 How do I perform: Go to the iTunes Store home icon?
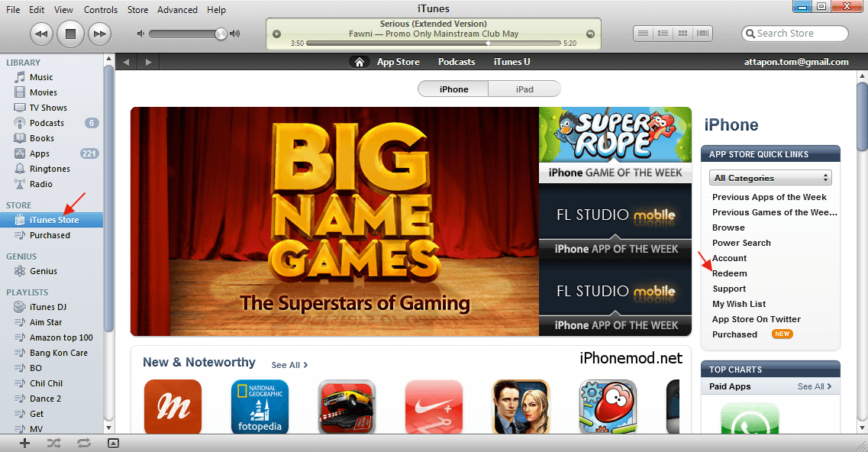pyautogui.click(x=360, y=62)
